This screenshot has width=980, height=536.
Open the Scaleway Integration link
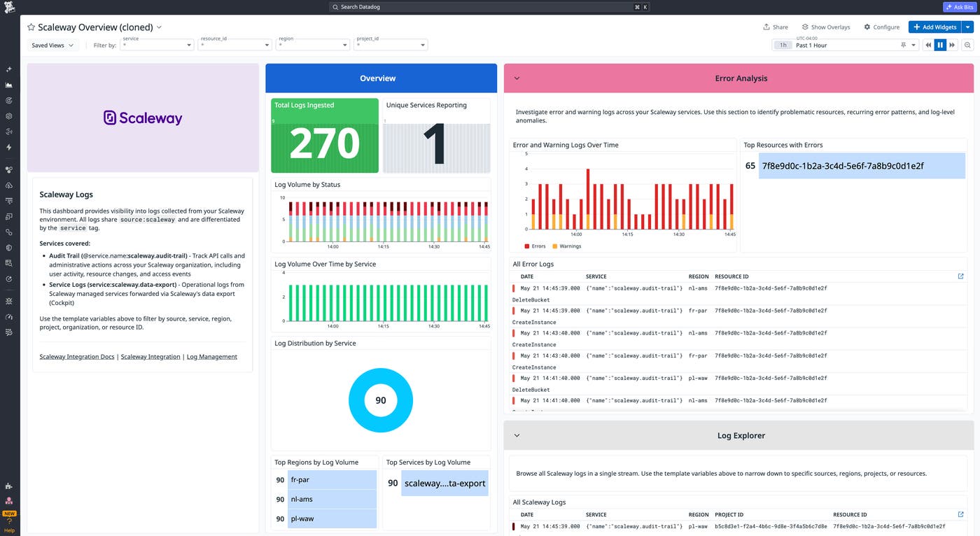[150, 357]
